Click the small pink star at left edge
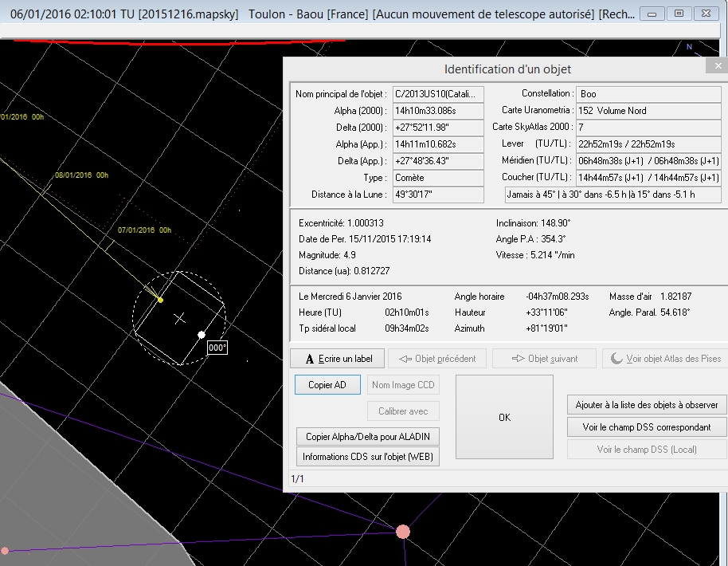This screenshot has height=566, width=728. coord(5,551)
